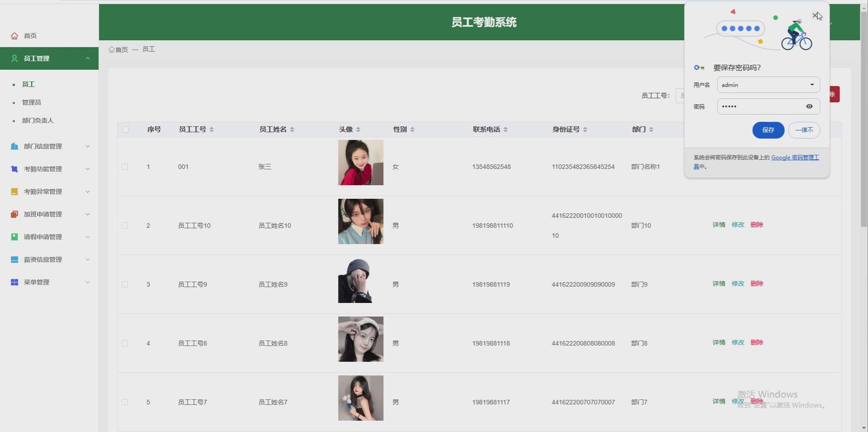Select the 管理员 submenu item
The width and height of the screenshot is (868, 432).
point(32,103)
